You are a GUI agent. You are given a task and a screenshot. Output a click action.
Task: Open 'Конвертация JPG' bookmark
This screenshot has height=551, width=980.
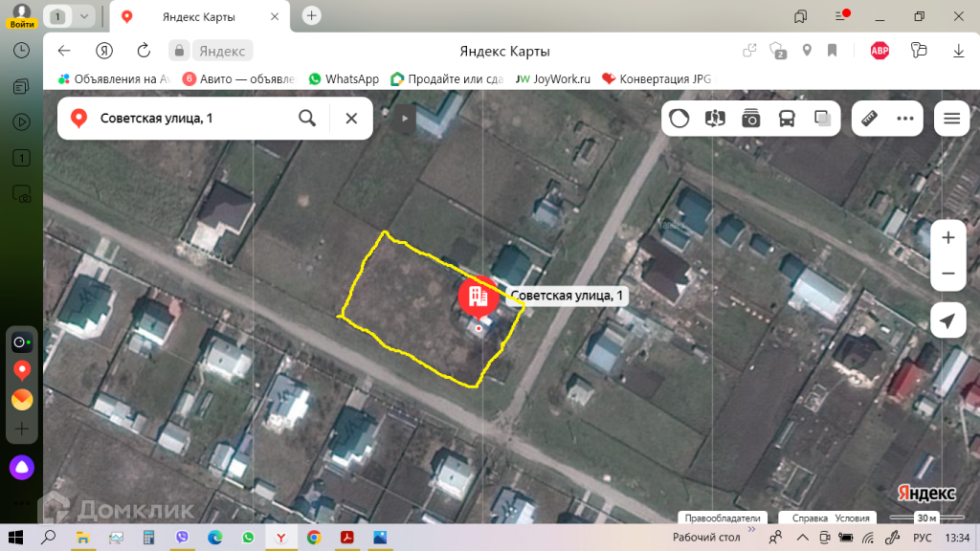pos(657,78)
